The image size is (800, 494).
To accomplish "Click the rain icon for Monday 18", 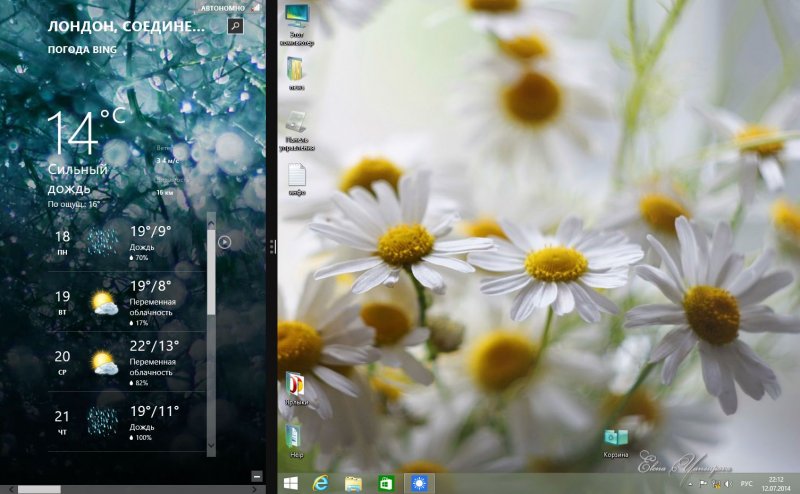I will click(102, 242).
